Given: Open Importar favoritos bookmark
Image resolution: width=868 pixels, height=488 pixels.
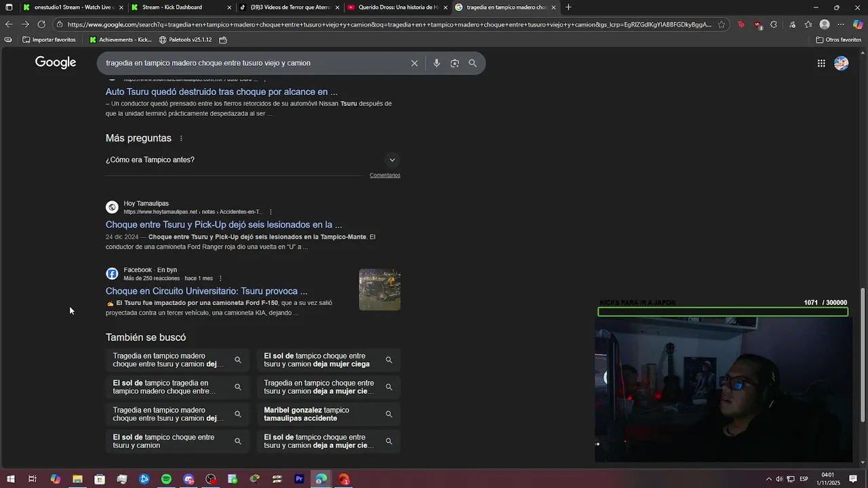Looking at the screenshot, I should pyautogui.click(x=49, y=40).
